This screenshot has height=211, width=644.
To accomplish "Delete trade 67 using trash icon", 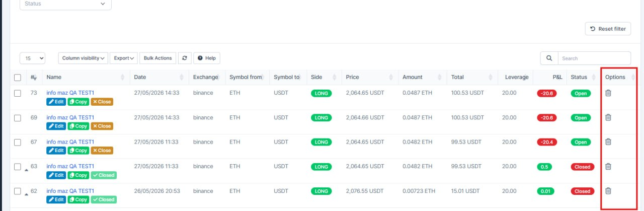I will pyautogui.click(x=608, y=142).
